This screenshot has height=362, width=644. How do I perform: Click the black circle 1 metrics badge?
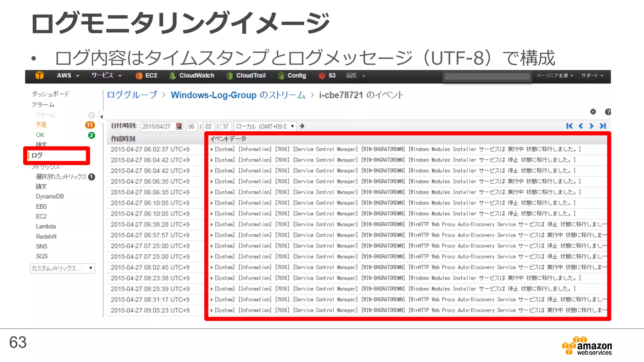[92, 177]
